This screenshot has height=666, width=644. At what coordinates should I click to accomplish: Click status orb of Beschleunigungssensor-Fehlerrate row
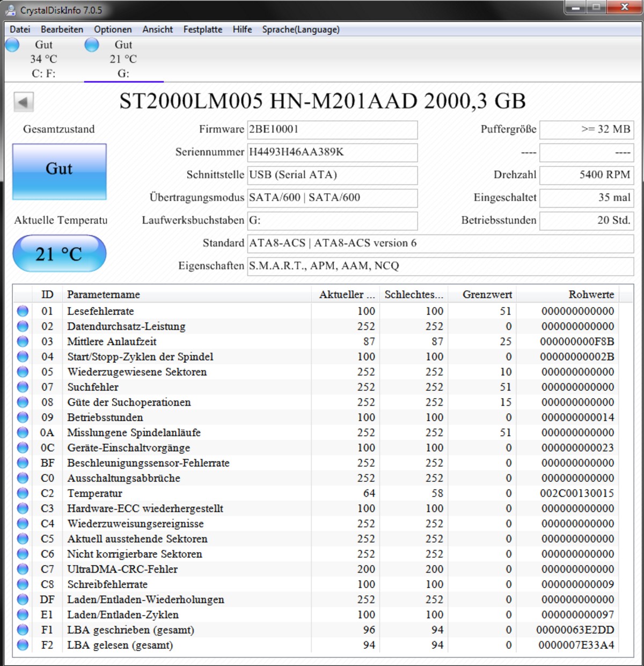[23, 463]
